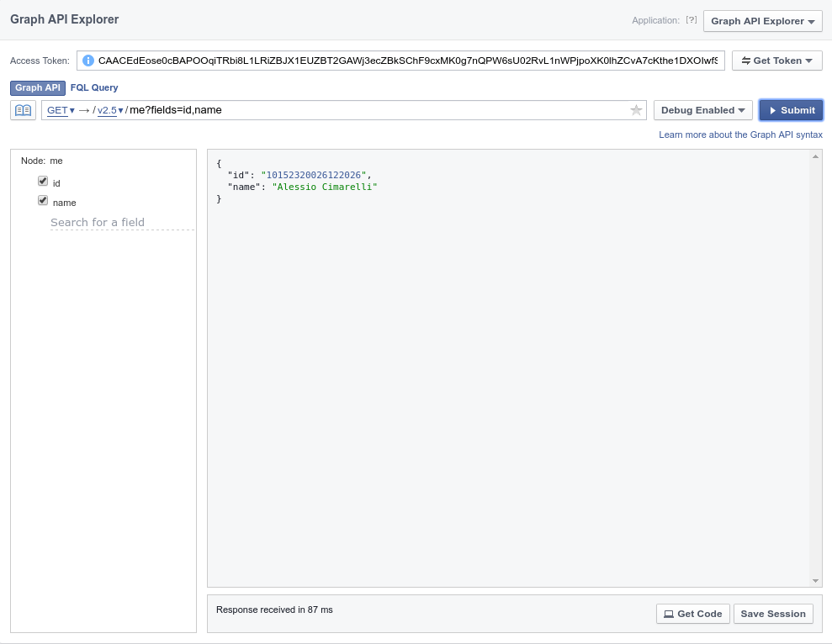Viewport: 832px width, 644px height.
Task: Open the documentation book icon
Action: pos(23,110)
